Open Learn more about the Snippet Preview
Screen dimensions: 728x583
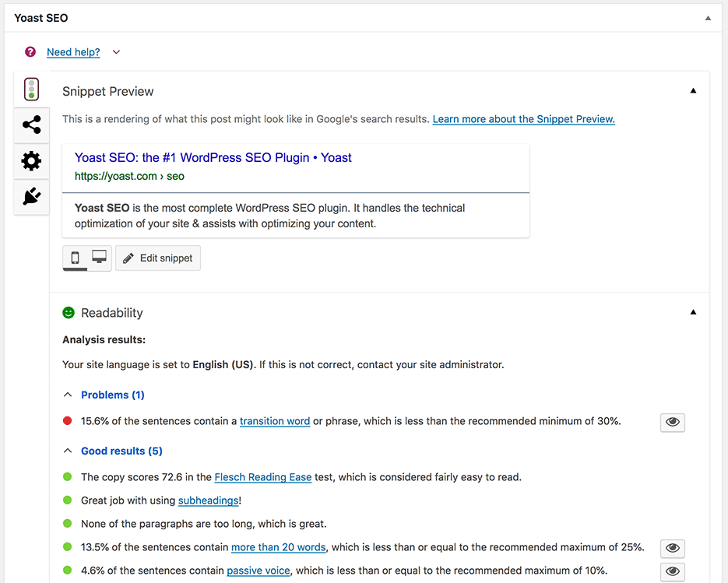click(523, 119)
